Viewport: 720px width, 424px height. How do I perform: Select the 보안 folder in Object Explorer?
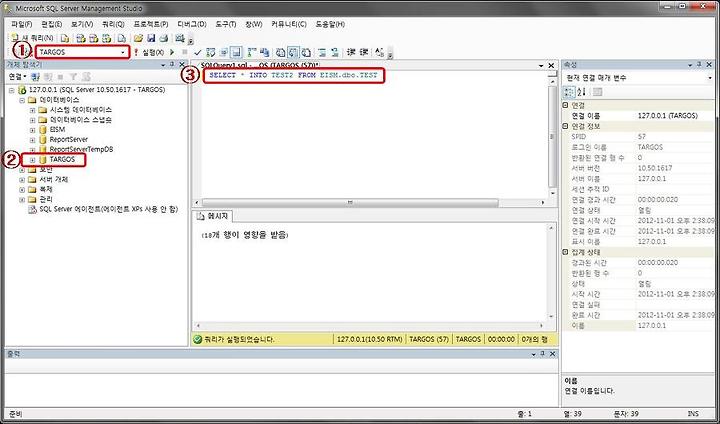coord(46,170)
